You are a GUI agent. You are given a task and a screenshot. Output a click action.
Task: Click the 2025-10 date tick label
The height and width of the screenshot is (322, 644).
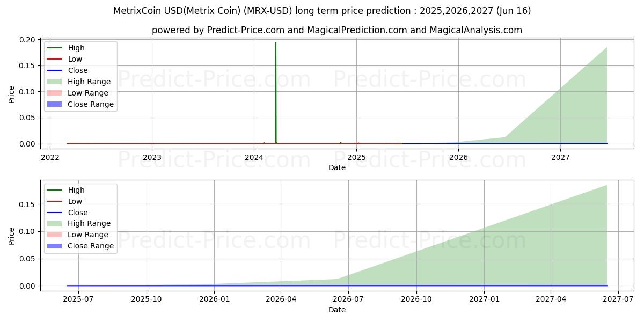(147, 299)
